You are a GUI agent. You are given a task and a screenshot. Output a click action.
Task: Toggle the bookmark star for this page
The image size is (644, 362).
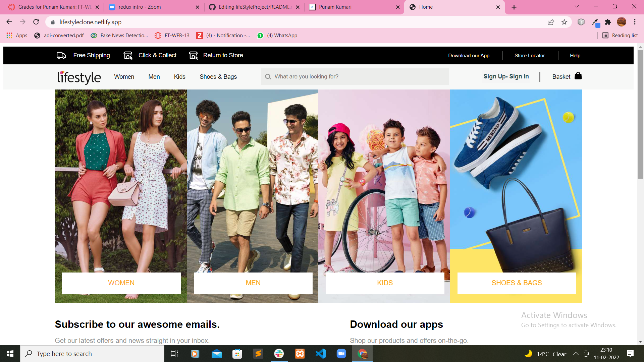pos(565,22)
